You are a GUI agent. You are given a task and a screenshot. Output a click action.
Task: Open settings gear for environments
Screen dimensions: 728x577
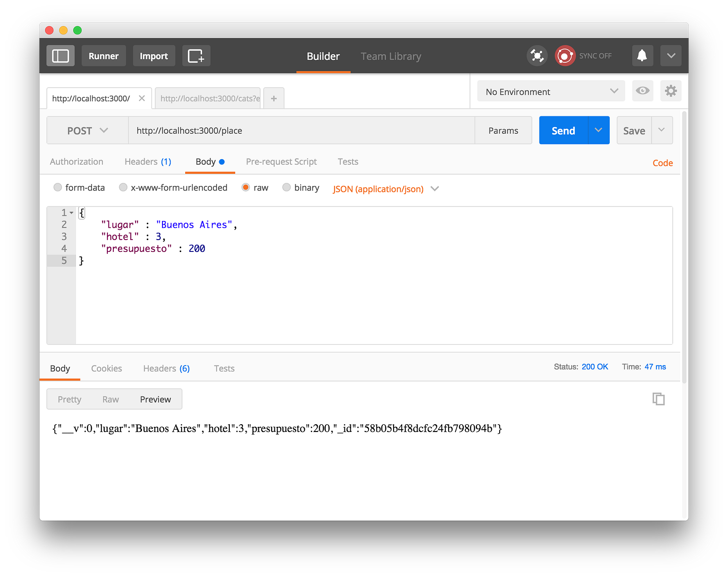tap(671, 91)
